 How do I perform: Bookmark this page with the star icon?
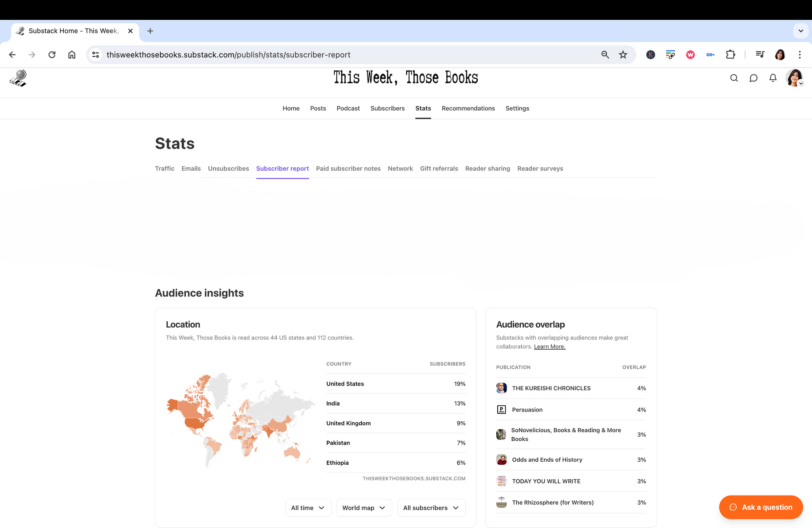point(623,54)
